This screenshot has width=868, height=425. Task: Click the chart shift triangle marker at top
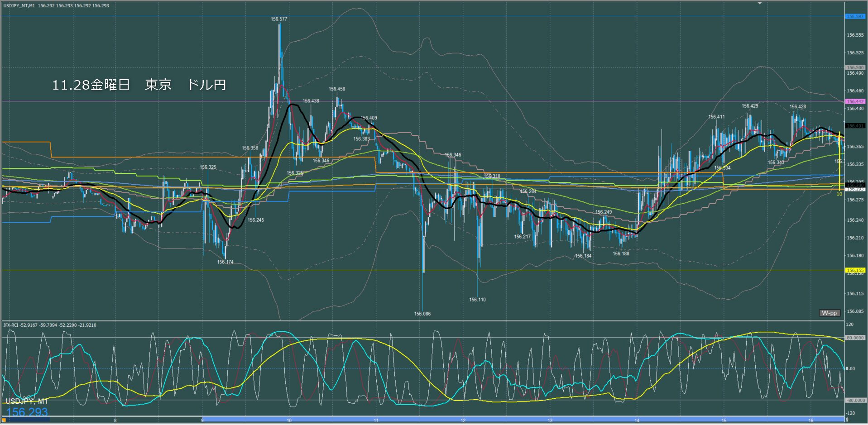(760, 3)
